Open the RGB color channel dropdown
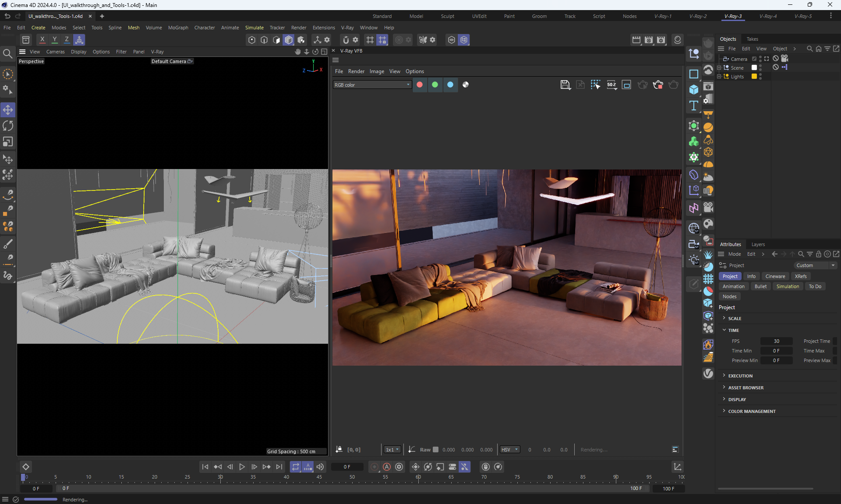841x504 pixels. (371, 85)
